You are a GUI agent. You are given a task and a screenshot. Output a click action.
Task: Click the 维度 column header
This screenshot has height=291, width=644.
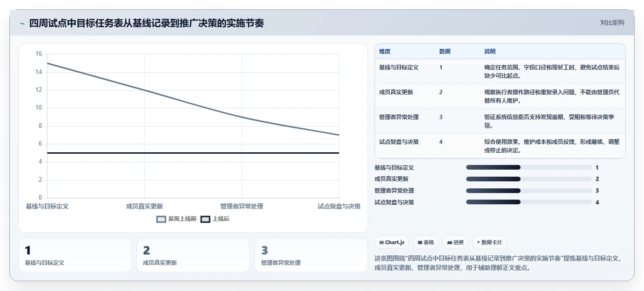(385, 52)
